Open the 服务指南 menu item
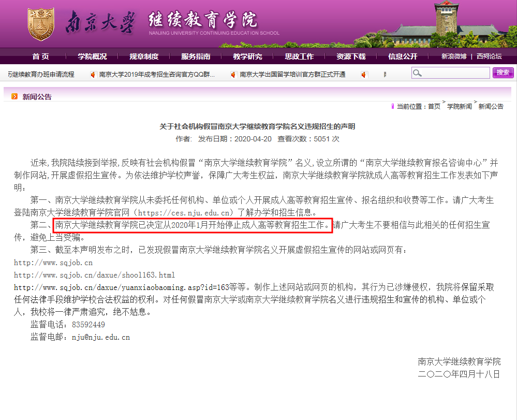517x420 pixels. [196, 56]
